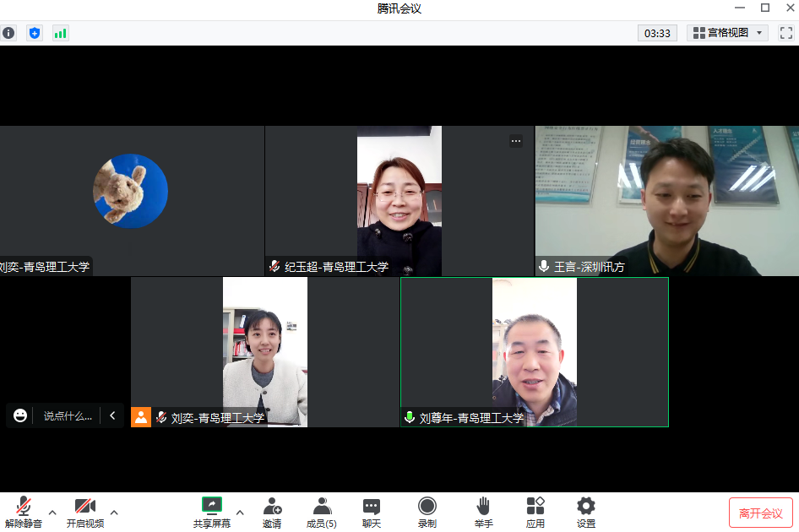Viewport: 799px width, 532px height.
Task: Raise hand with 举手
Action: tap(483, 512)
